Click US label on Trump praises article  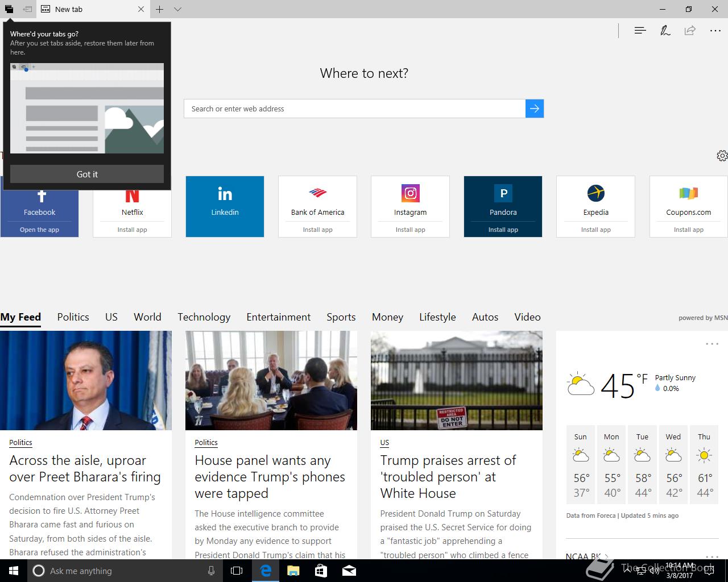[x=384, y=442]
